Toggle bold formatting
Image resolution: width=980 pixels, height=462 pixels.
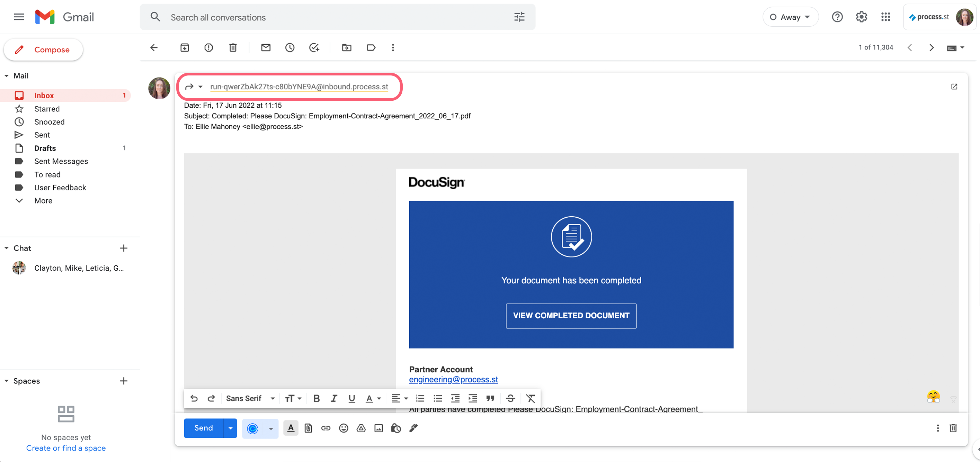[316, 398]
